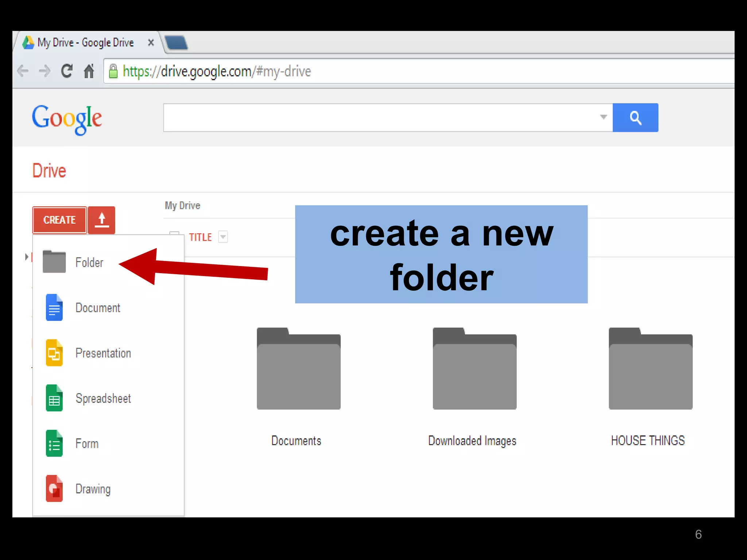The image size is (747, 560).
Task: Open a new browser tab
Action: click(x=176, y=43)
